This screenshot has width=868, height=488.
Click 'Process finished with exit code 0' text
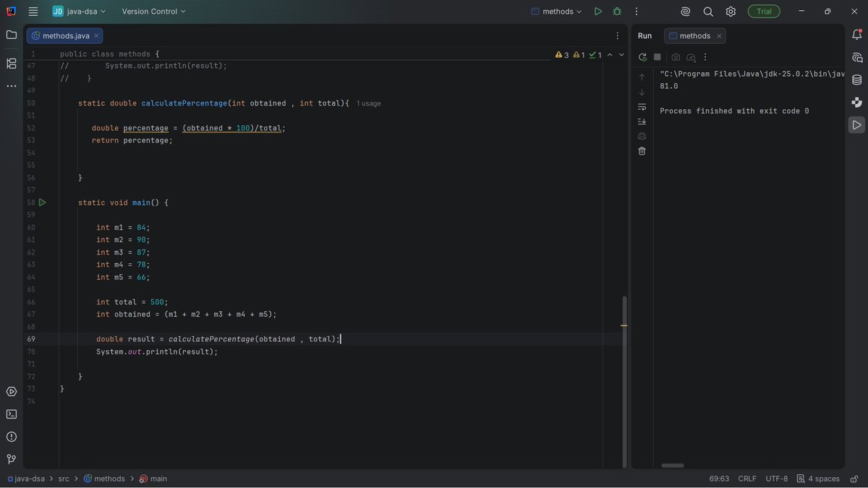(x=734, y=111)
